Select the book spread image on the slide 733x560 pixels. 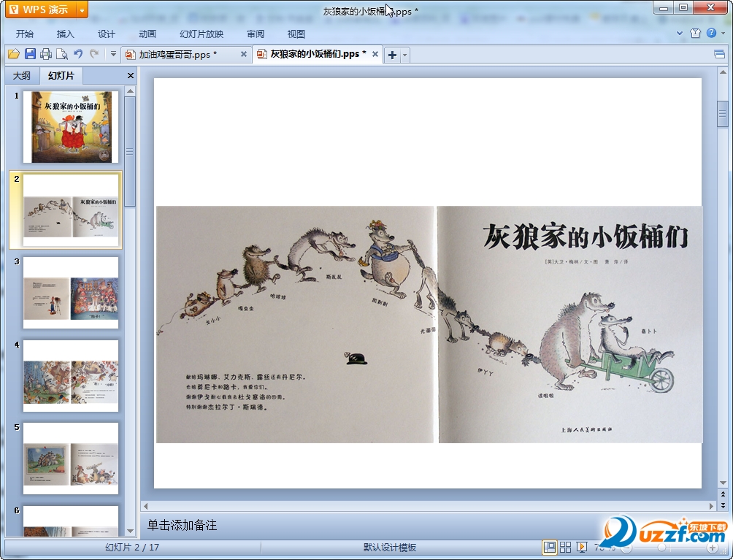[x=429, y=324]
